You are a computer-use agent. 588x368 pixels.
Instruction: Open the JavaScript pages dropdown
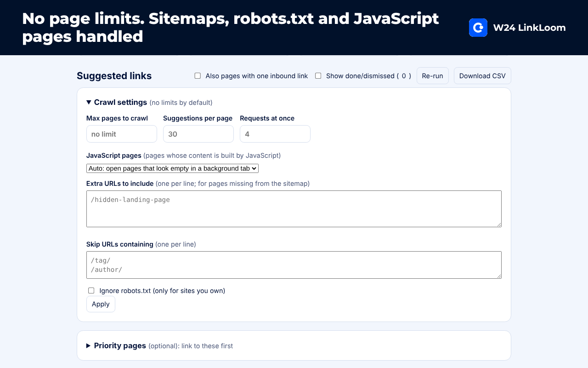(x=172, y=168)
